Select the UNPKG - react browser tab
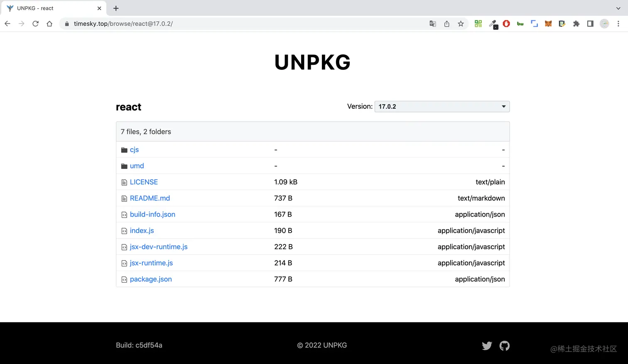Image resolution: width=628 pixels, height=364 pixels. [53, 8]
